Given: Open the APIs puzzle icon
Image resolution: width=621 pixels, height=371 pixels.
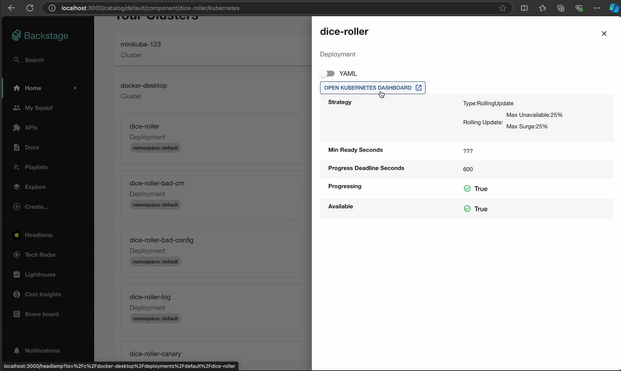Looking at the screenshot, I should coord(17,127).
